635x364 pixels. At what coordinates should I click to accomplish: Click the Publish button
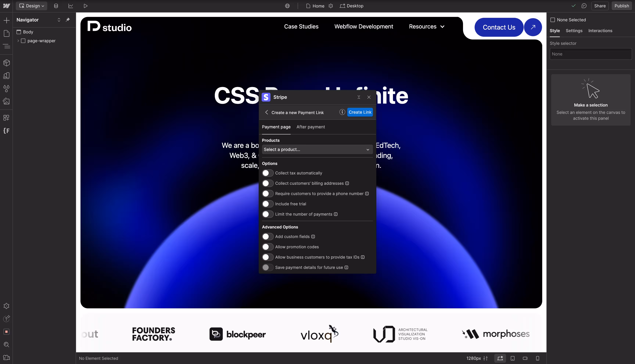coord(621,6)
